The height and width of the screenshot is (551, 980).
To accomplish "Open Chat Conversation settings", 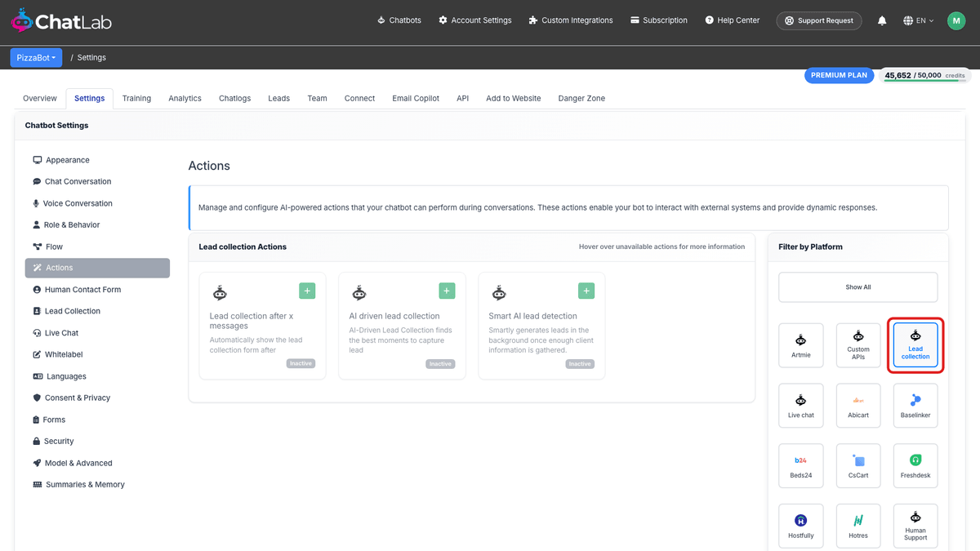I will click(97, 181).
